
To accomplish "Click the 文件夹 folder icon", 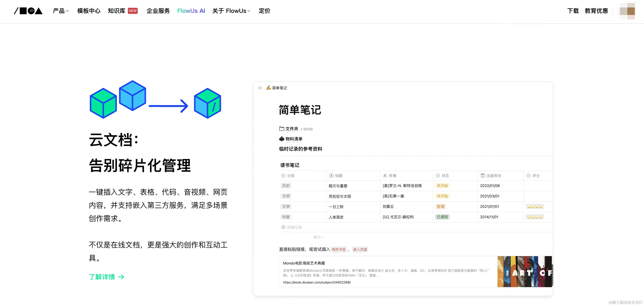I will point(282,129).
